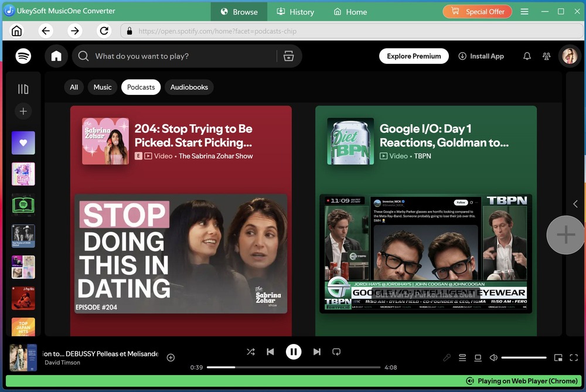The width and height of the screenshot is (586, 392).
Task: Enter full screen with expand icon
Action: tap(574, 357)
